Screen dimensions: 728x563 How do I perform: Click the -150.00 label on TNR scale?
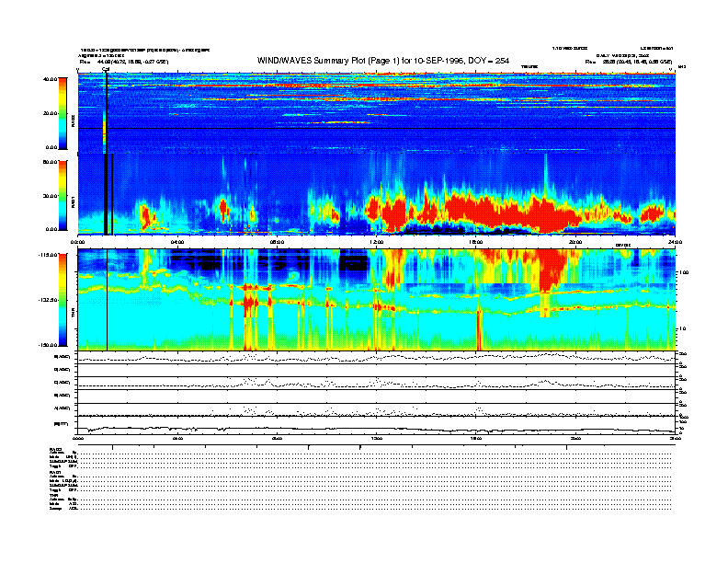click(x=49, y=345)
